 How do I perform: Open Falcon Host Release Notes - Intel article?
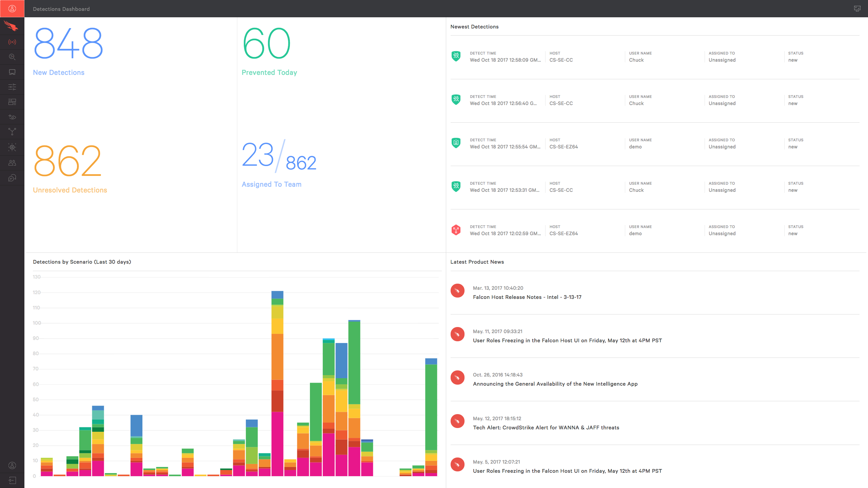[x=527, y=297]
